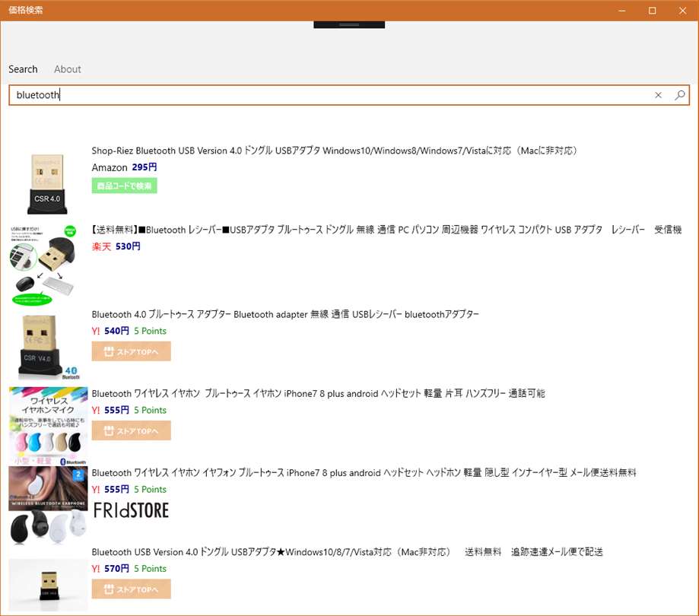The image size is (699, 616).
Task: Minimize the 価格検索 window
Action: pos(622,10)
